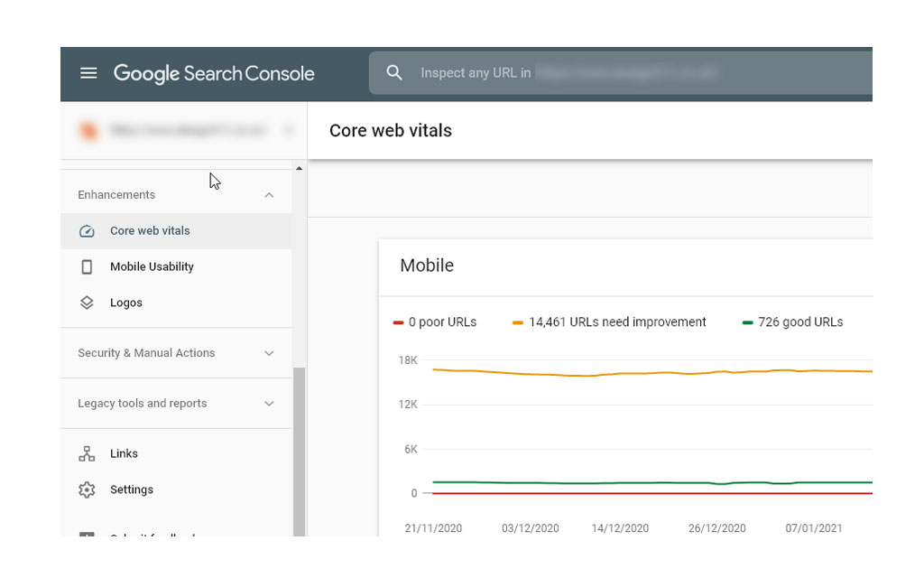Viewport: 924px width, 578px height.
Task: Click the Logos layers icon
Action: point(87,303)
